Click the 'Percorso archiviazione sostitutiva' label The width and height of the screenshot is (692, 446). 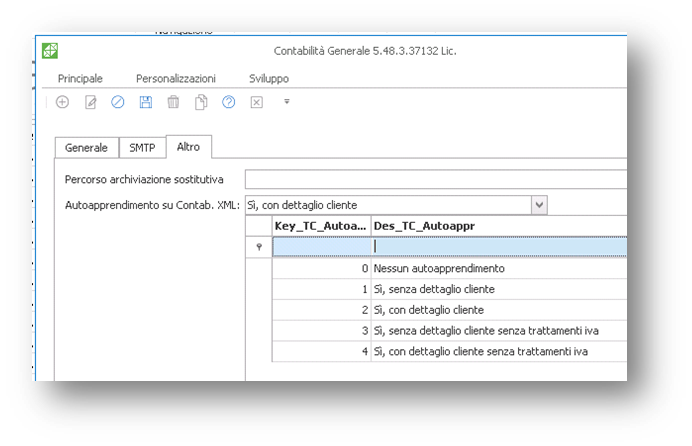click(x=144, y=180)
